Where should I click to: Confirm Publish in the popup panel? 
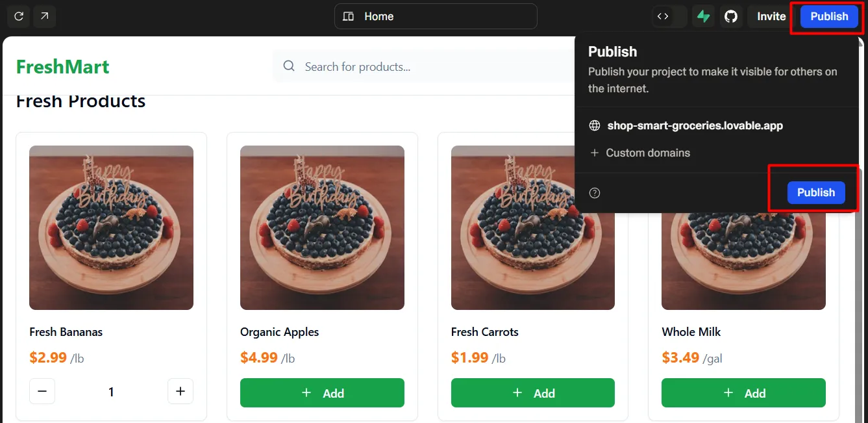pos(815,192)
